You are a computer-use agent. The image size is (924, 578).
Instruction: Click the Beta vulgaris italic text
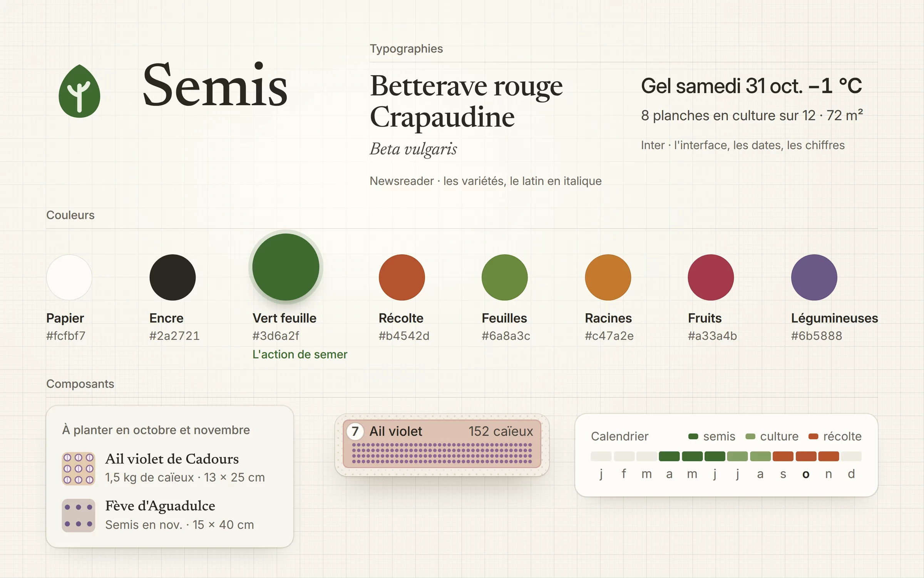pyautogui.click(x=413, y=149)
